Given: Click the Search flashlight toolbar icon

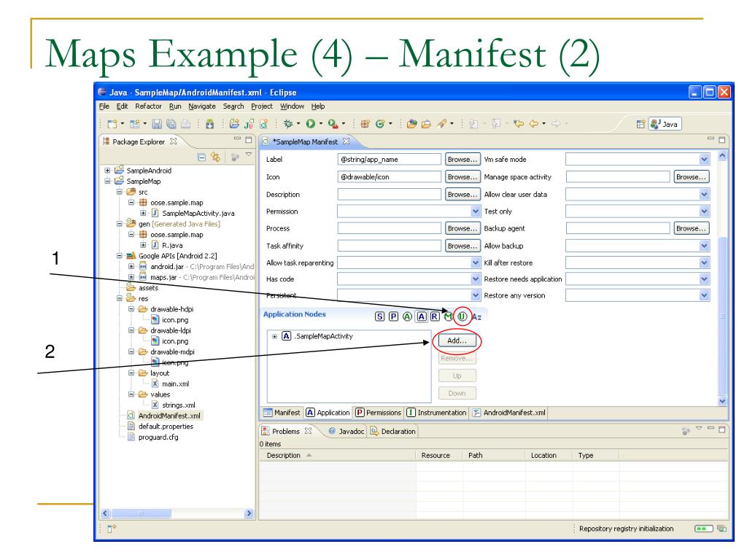Looking at the screenshot, I should (x=441, y=124).
